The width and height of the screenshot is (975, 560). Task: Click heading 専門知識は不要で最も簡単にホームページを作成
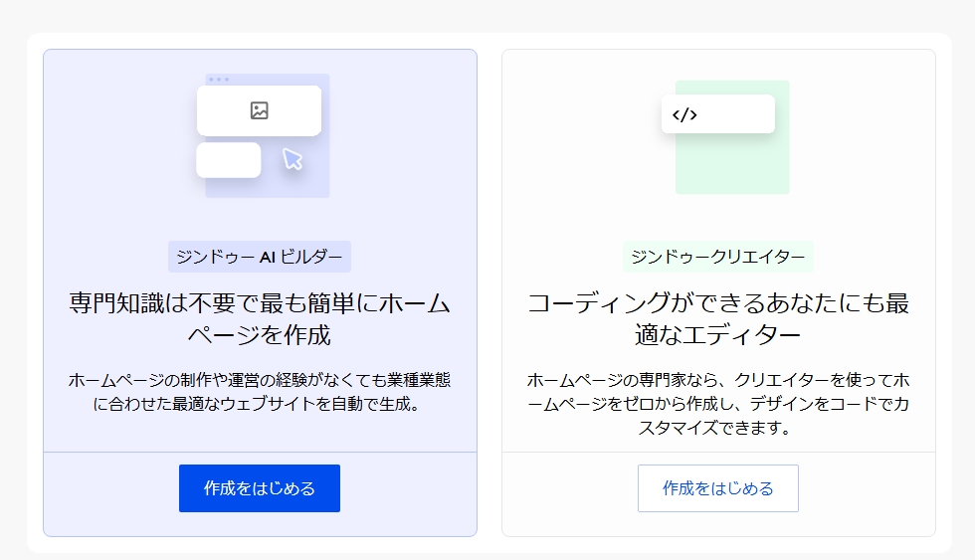coord(259,318)
